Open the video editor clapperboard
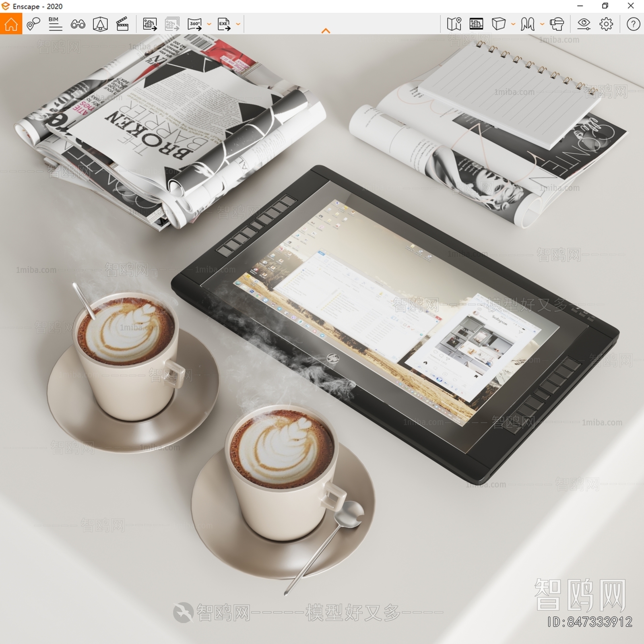Viewport: 644px width, 644px height. pyautogui.click(x=122, y=24)
